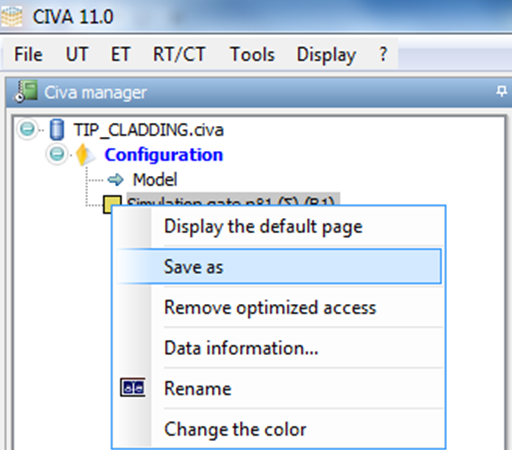Image resolution: width=512 pixels, height=450 pixels.
Task: Select the Model tree item
Action: click(155, 180)
